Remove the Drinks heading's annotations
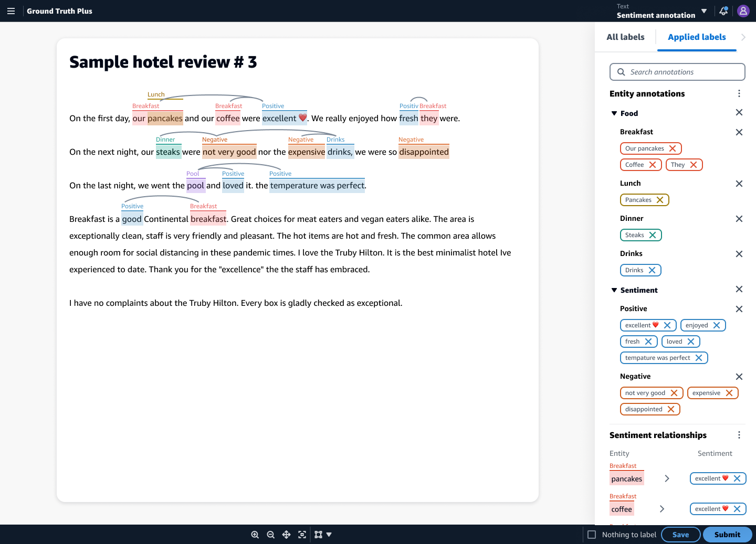The height and width of the screenshot is (544, 756). (x=739, y=254)
